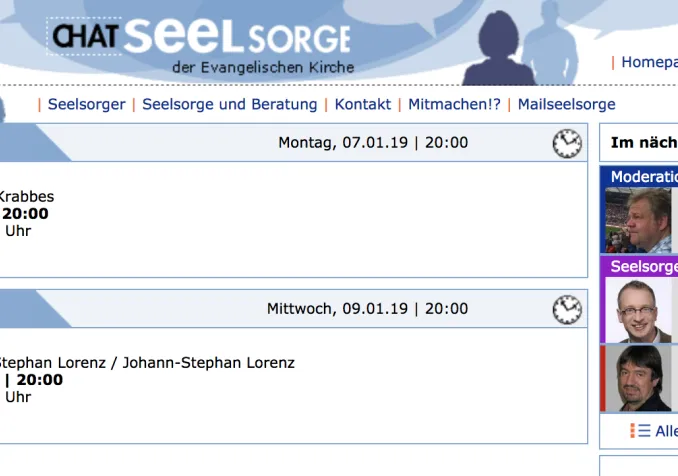Select the dark-haired Seelsorger photo
The image size is (678, 476).
(638, 378)
